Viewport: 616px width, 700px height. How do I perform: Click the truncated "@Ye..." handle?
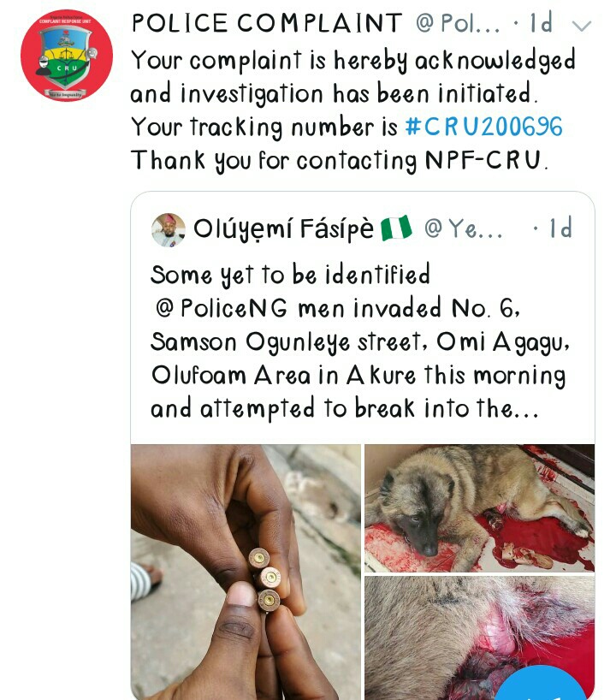point(464,229)
